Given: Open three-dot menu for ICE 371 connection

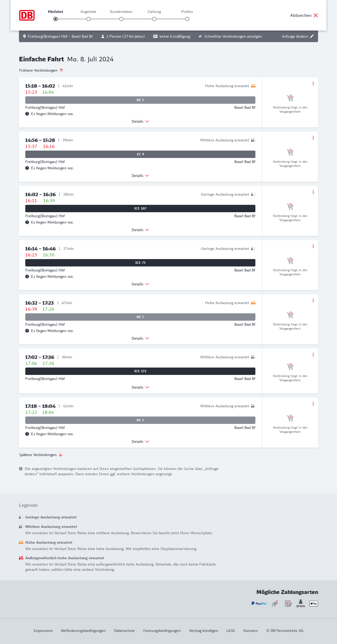Looking at the screenshot, I should 313,355.
